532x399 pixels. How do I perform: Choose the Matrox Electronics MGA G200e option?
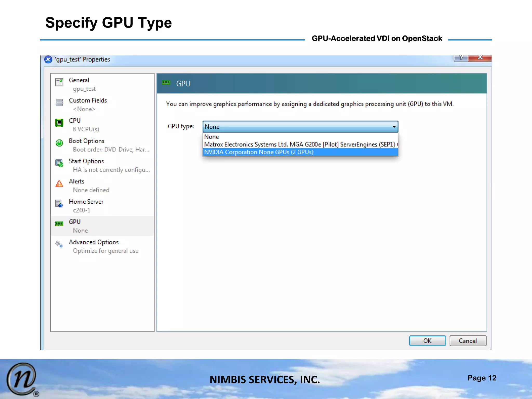(x=300, y=144)
